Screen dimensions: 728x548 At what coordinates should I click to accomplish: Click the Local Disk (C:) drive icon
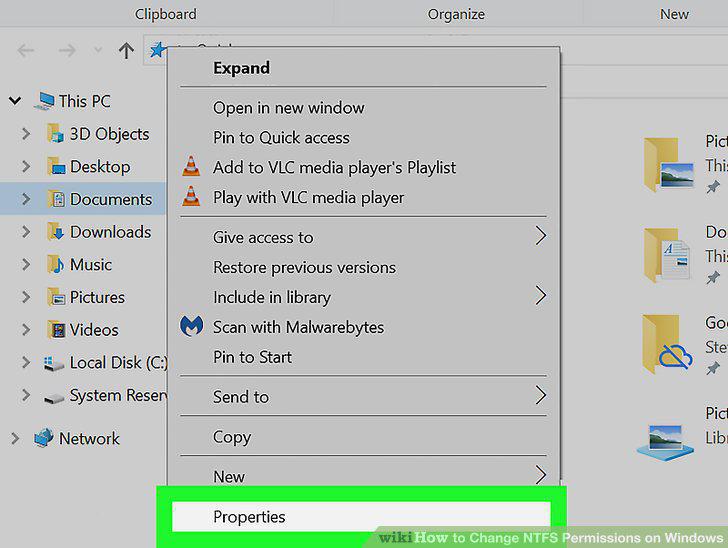point(53,363)
